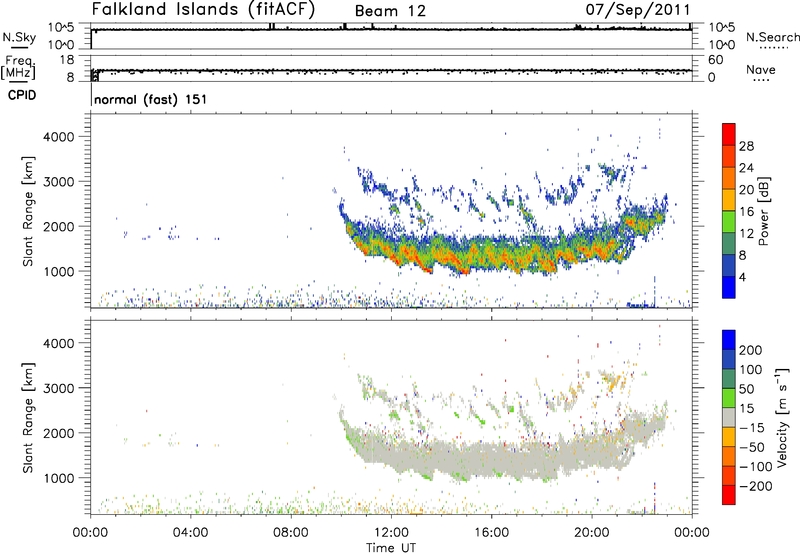
Task: Select the N.Sky noise trace line
Action: coord(391,29)
